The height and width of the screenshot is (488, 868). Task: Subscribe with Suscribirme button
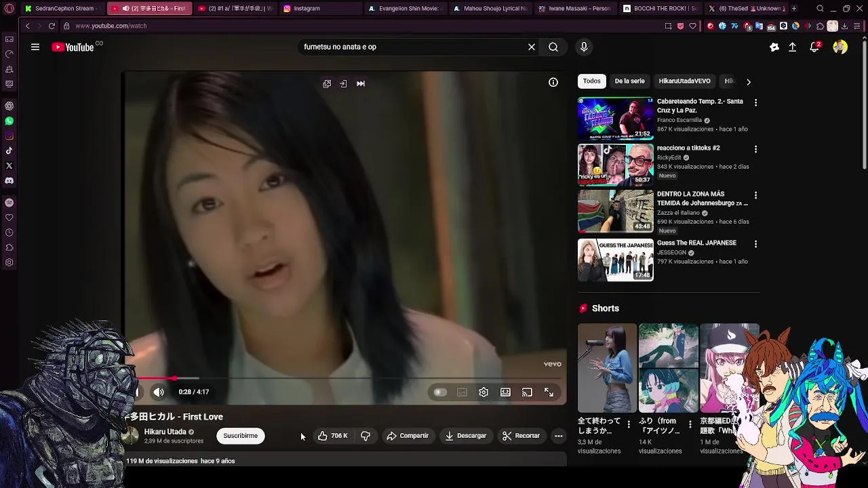click(x=241, y=436)
